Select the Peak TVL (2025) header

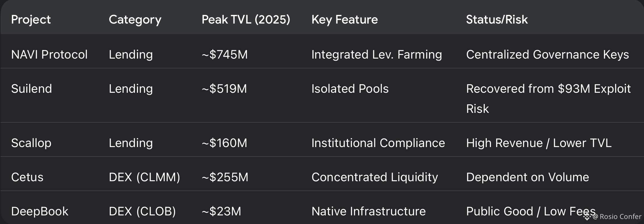tap(246, 20)
